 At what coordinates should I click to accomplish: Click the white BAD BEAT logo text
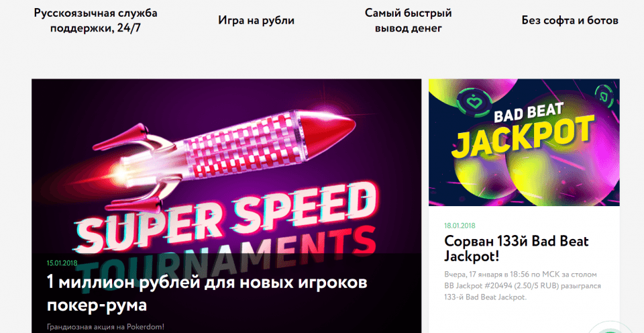[529, 113]
